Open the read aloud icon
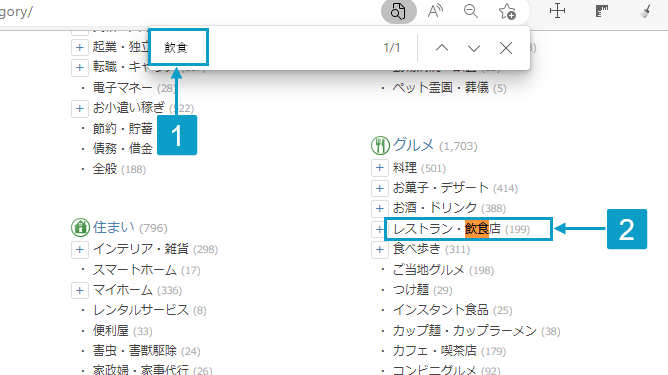The width and height of the screenshot is (668, 375). point(435,12)
